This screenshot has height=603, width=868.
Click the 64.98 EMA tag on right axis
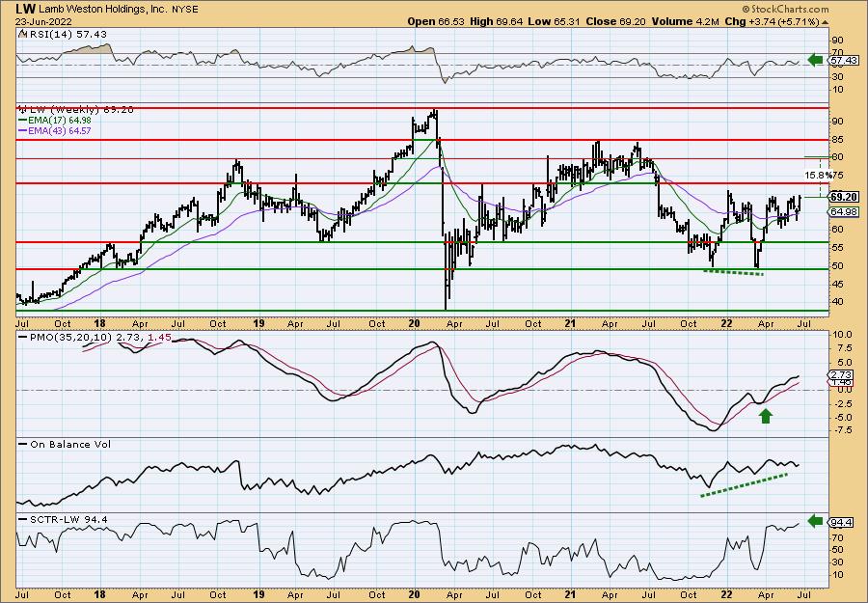coord(844,211)
